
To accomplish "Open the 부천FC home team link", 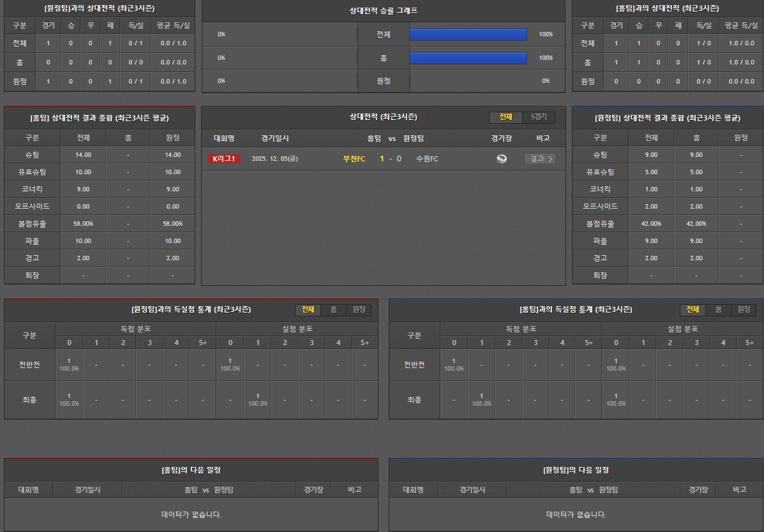I will (354, 159).
